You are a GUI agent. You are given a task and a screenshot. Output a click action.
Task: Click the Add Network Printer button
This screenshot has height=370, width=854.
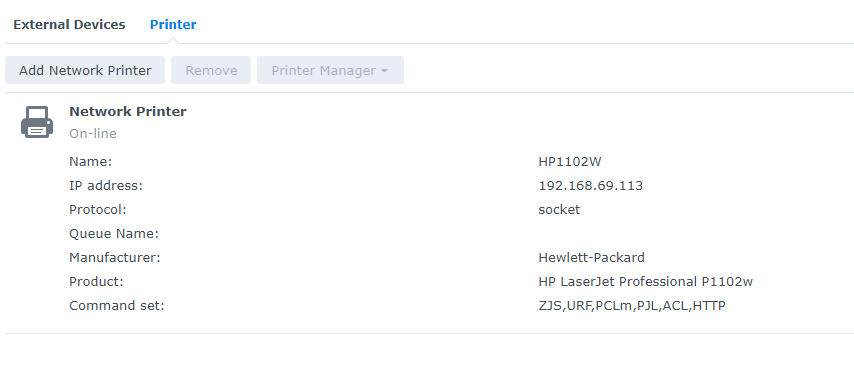click(85, 70)
